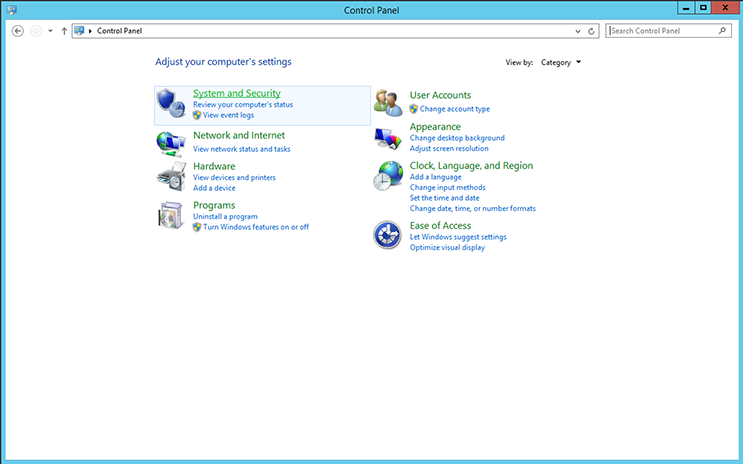Click Adjust screen resolution
Viewport: 743px width, 464px height.
(449, 148)
